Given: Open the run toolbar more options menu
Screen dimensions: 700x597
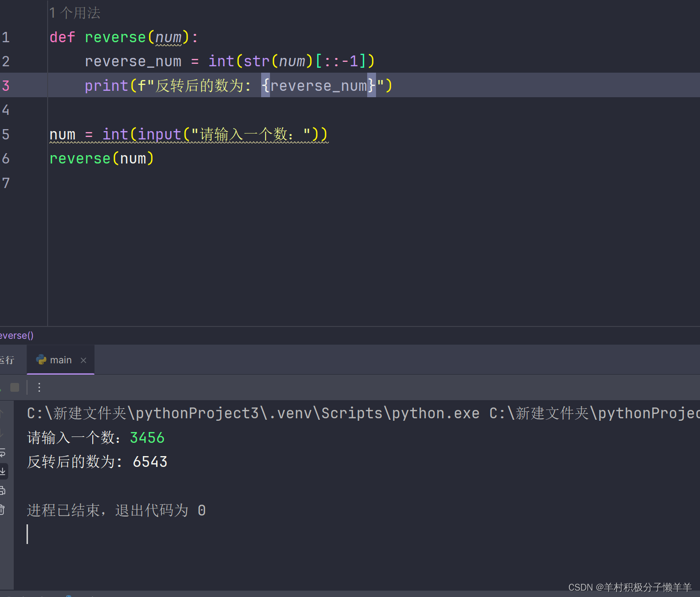Looking at the screenshot, I should (x=39, y=387).
